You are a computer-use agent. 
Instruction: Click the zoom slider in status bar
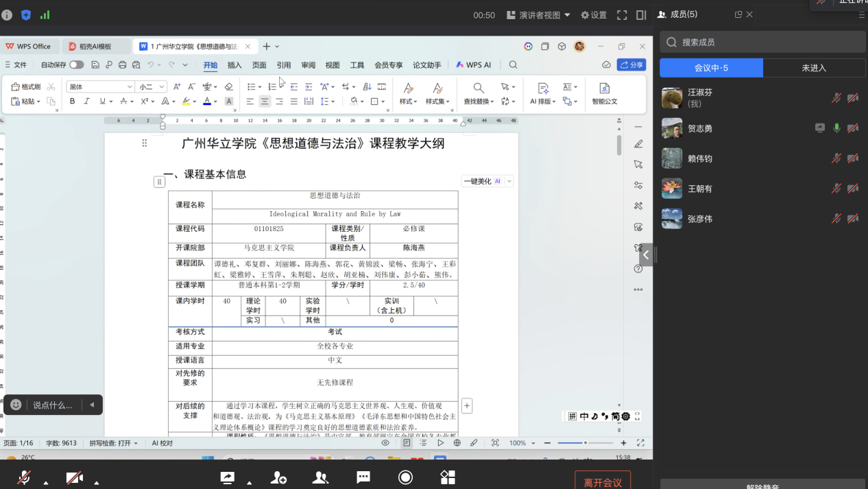[585, 443]
